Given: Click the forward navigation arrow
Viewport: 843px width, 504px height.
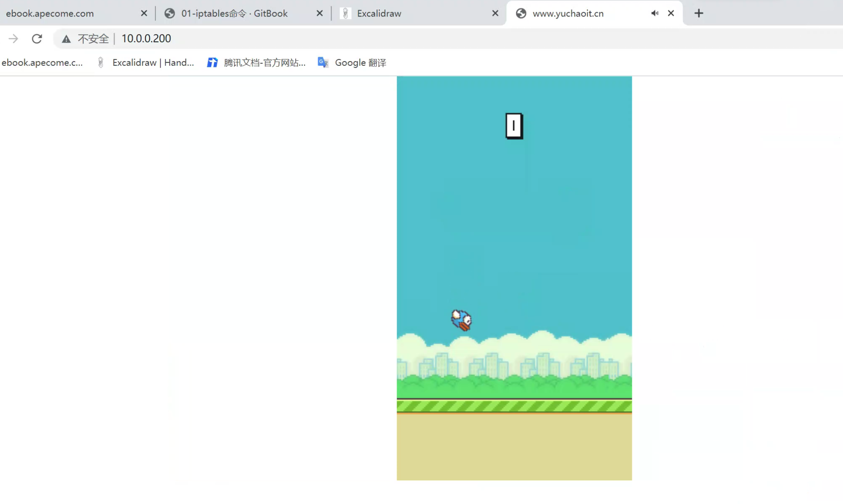Looking at the screenshot, I should pos(13,39).
